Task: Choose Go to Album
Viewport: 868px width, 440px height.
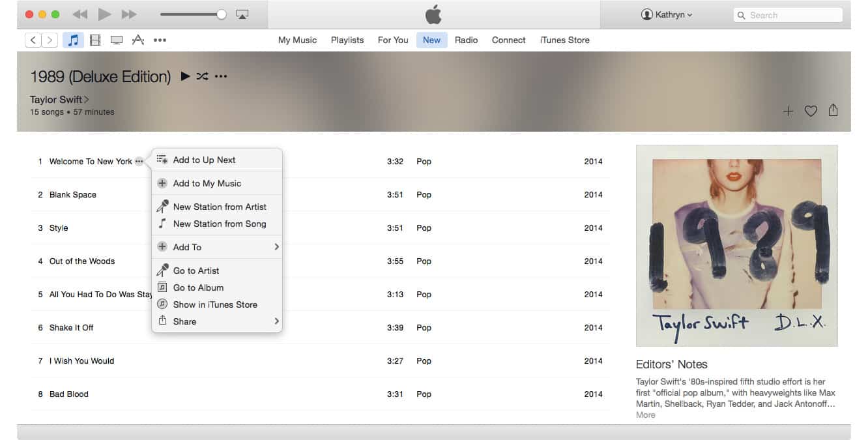Action: [x=217, y=287]
